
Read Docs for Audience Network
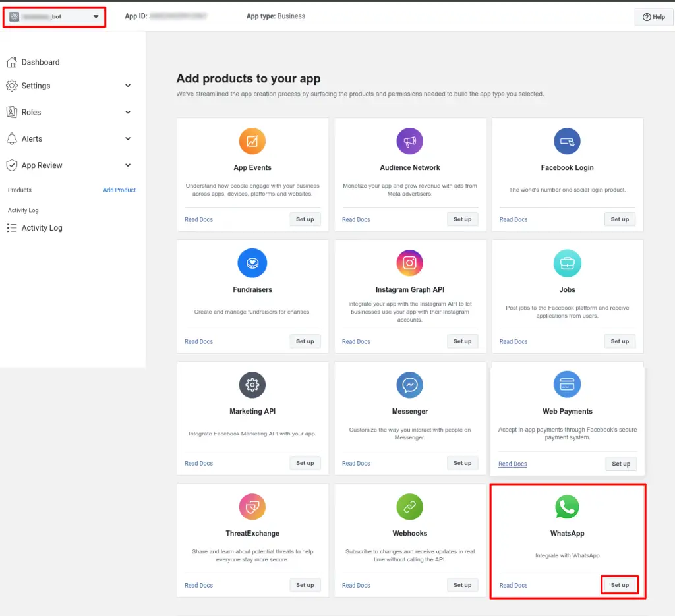click(356, 219)
